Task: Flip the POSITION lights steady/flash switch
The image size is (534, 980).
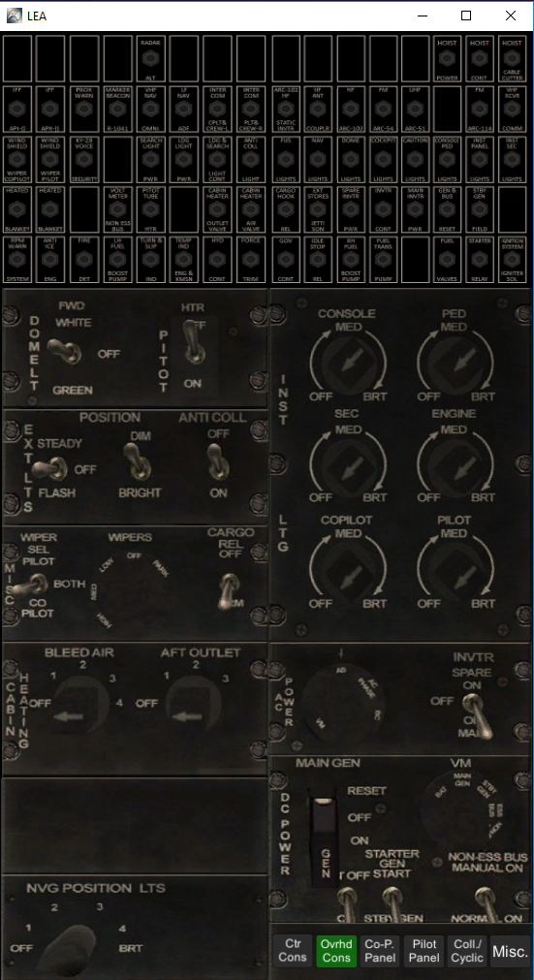Action: coord(50,467)
